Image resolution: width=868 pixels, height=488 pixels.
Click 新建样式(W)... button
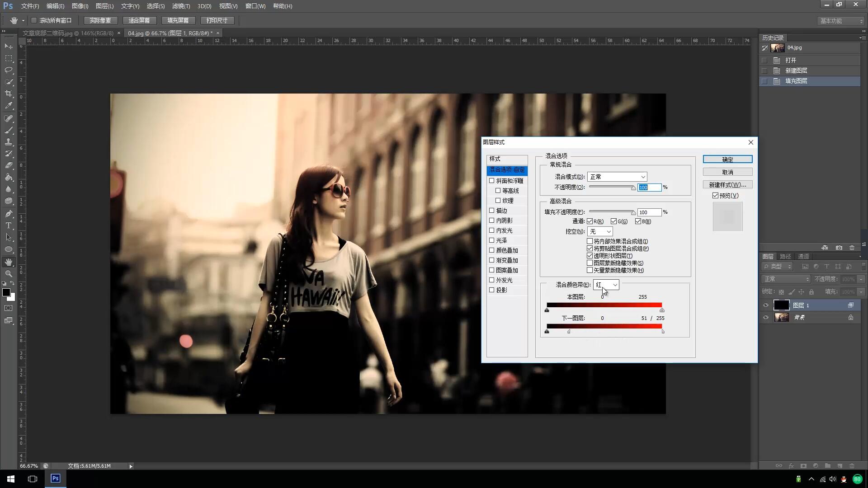(x=727, y=185)
